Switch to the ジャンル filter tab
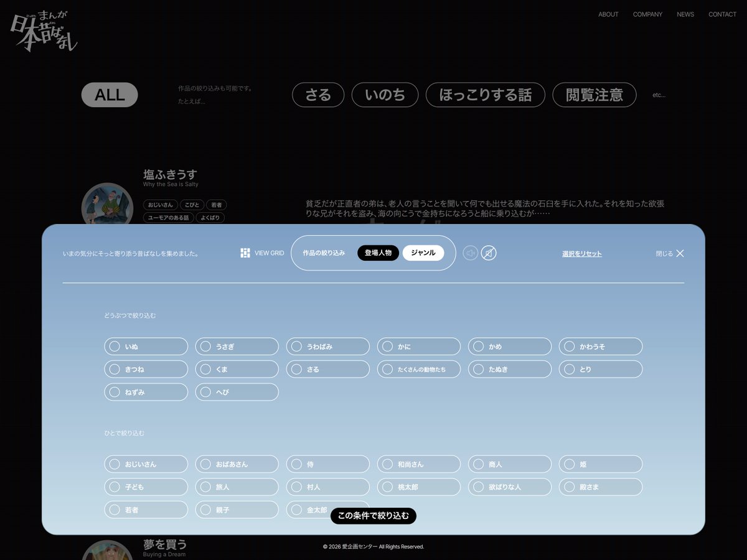 pyautogui.click(x=424, y=253)
